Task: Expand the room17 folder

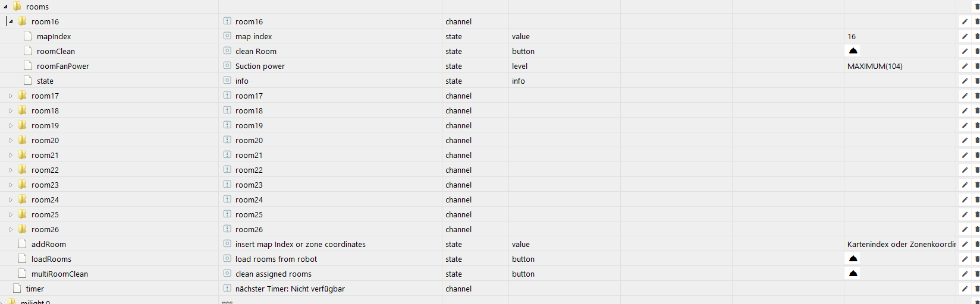Action: pos(11,96)
